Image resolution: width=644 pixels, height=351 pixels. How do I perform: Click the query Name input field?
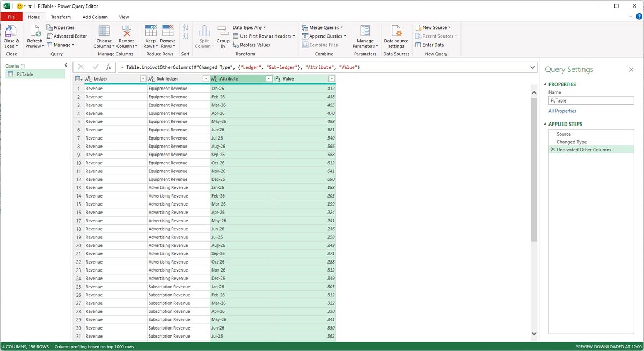(591, 100)
